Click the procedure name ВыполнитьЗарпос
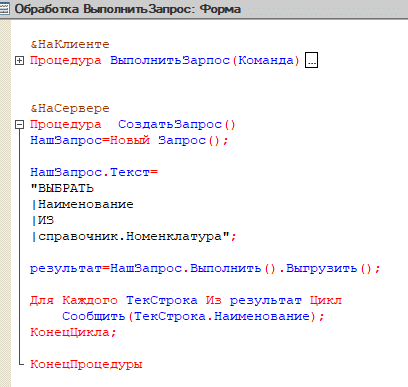 pos(170,60)
